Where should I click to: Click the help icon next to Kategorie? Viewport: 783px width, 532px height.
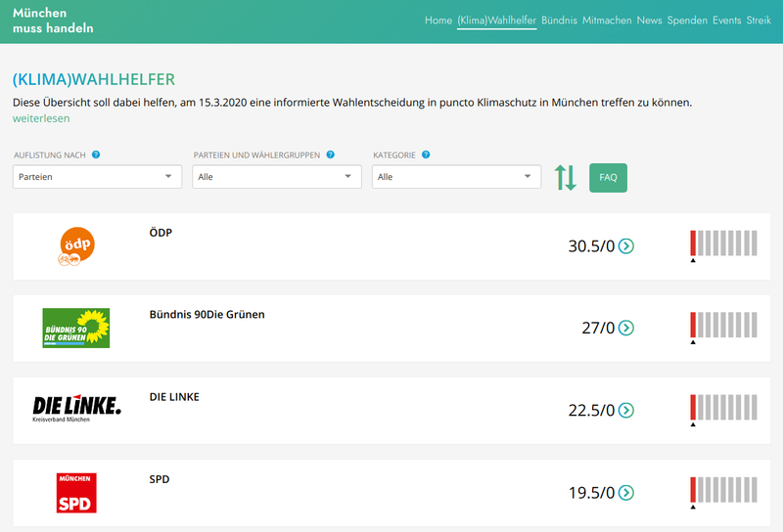[426, 155]
